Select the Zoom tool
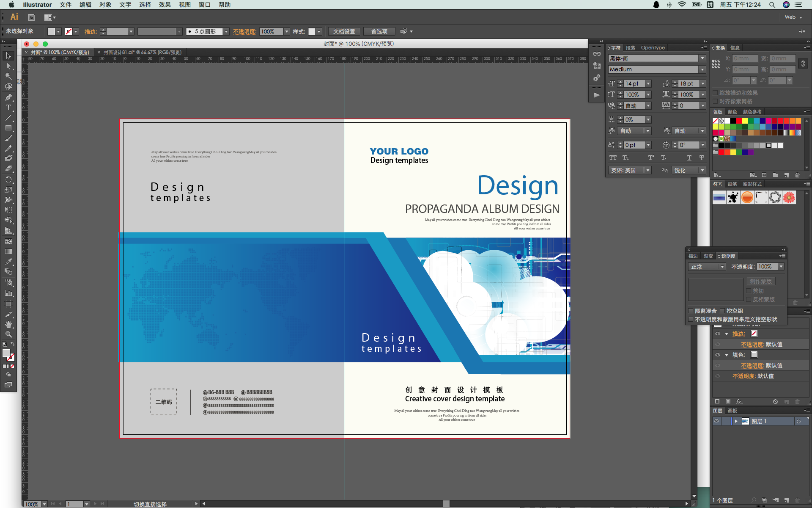The image size is (812, 508). pos(8,334)
